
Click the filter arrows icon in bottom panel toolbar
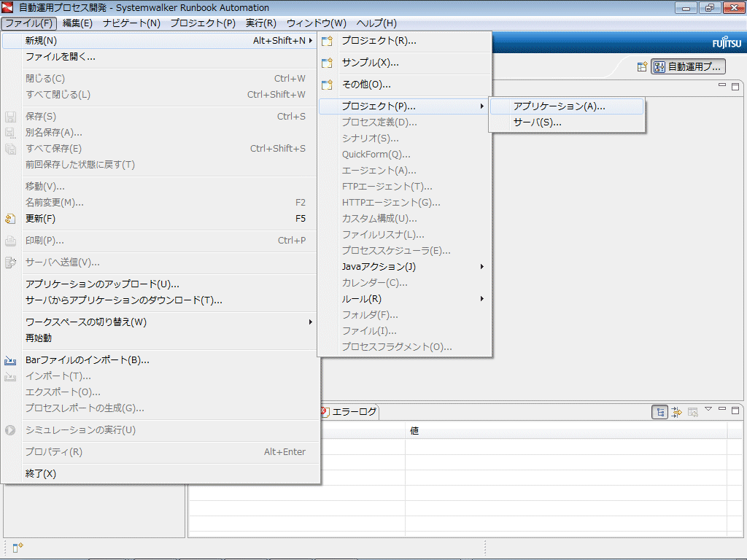(x=676, y=413)
